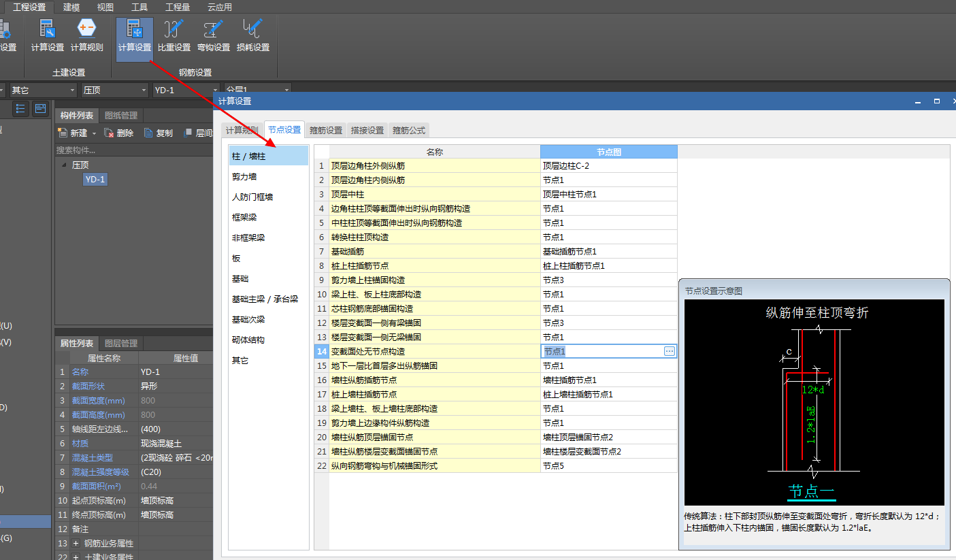Switch to list view icon in left panel
Image resolution: width=956 pixels, height=560 pixels.
(20, 109)
